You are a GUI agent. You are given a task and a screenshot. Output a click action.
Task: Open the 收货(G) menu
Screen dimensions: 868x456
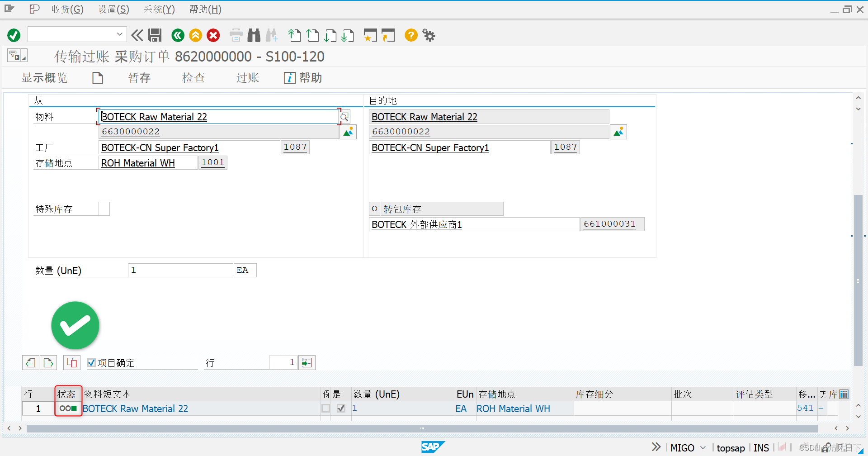67,9
